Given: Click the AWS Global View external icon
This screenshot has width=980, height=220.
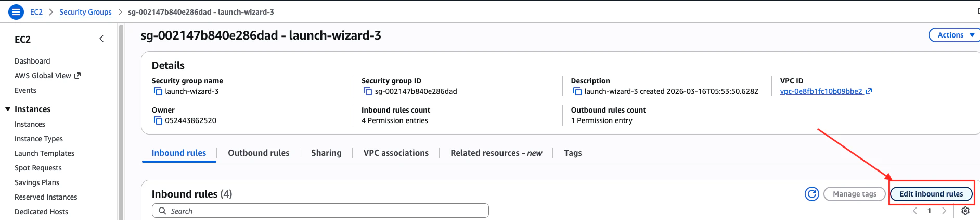Looking at the screenshot, I should click(x=78, y=76).
